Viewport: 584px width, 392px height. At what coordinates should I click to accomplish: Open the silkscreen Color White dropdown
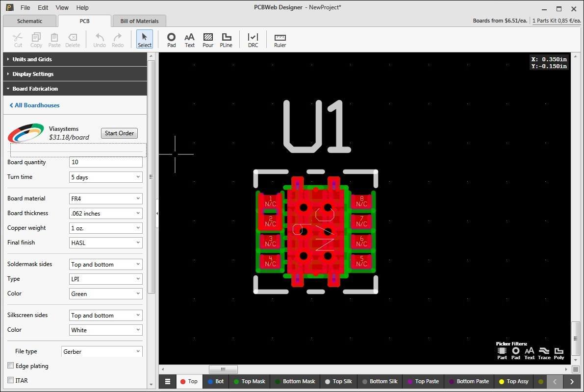[x=106, y=330]
